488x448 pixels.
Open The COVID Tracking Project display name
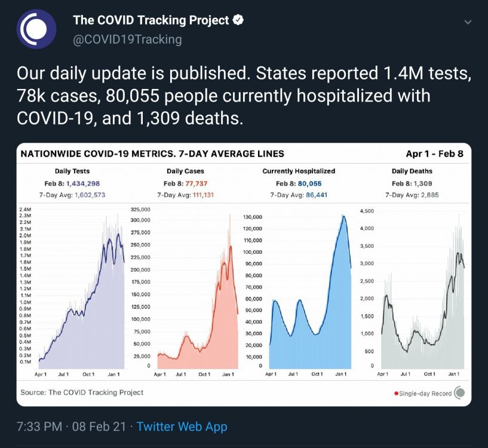(x=151, y=20)
